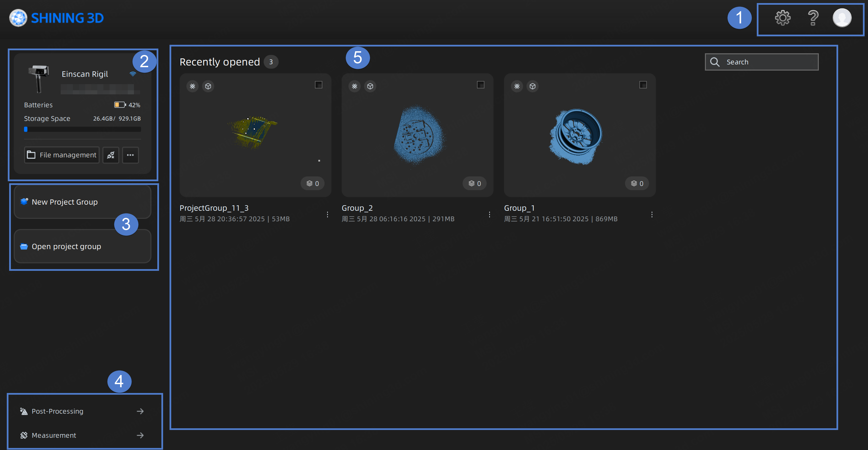Click the storage space usage bar

tap(82, 129)
